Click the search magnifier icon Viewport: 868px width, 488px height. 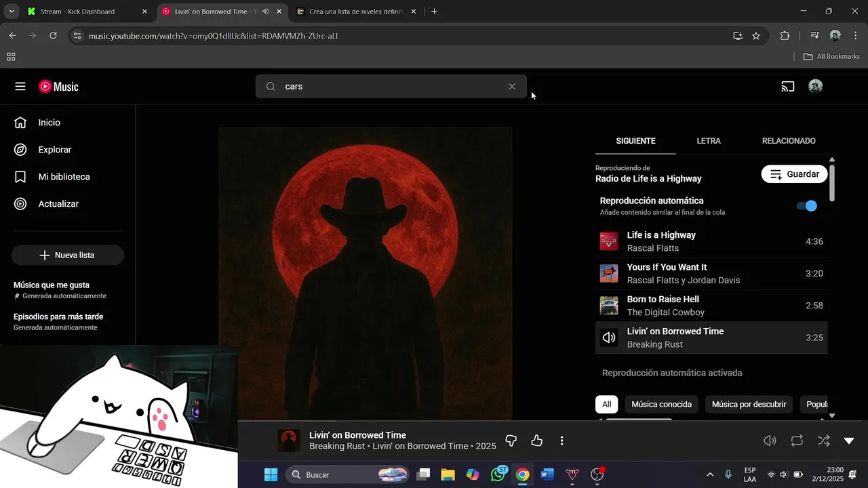pos(271,87)
